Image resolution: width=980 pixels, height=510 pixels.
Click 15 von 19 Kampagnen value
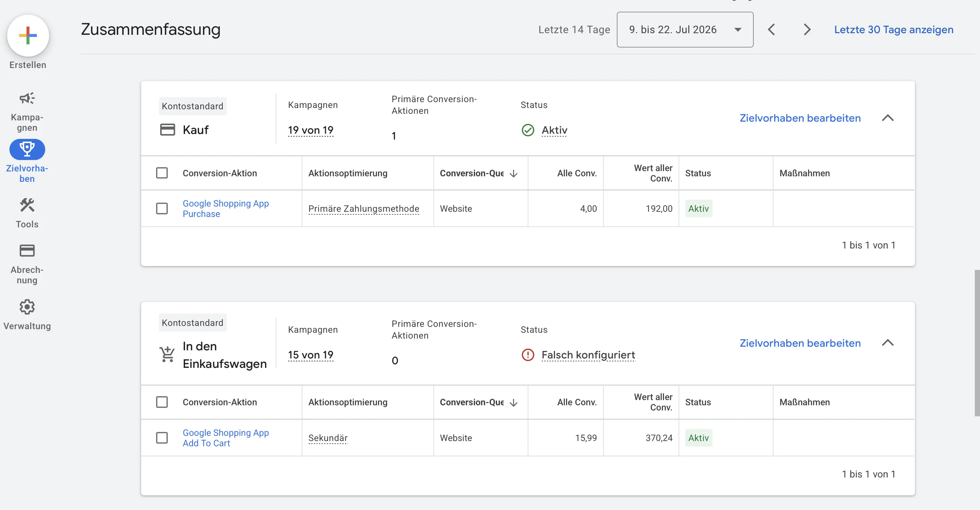coord(311,355)
